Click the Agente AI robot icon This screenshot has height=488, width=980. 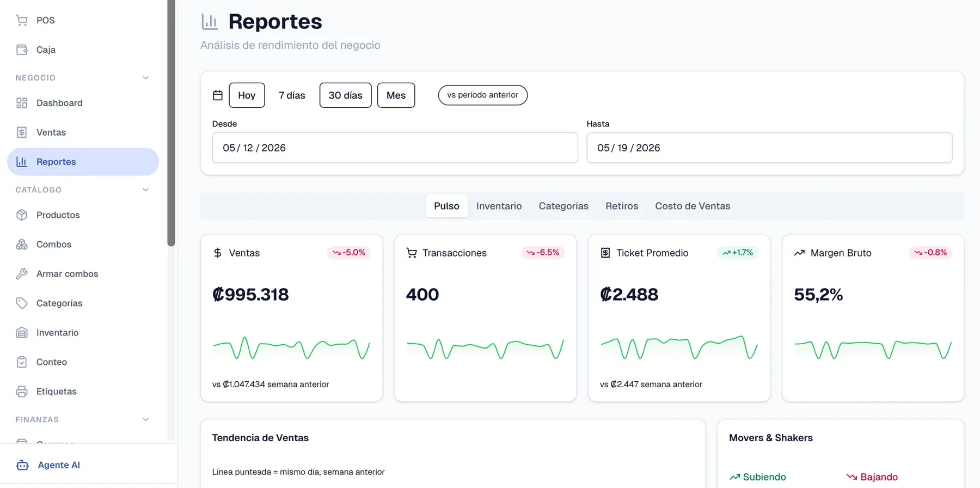22,465
